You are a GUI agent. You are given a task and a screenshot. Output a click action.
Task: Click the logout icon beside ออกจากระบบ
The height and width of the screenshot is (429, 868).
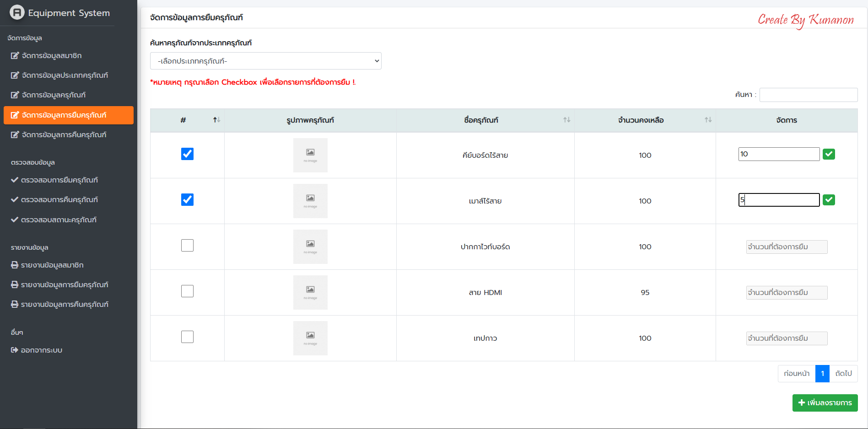pos(15,350)
